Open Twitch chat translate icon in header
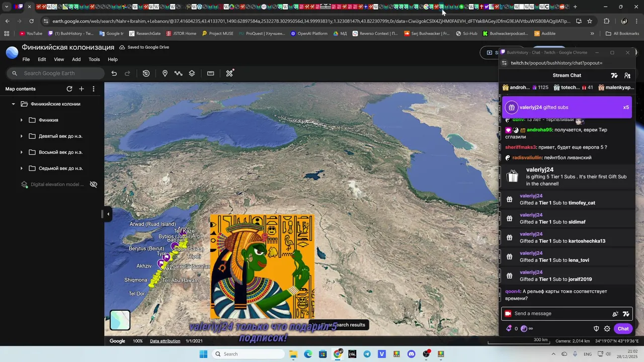 (614, 75)
